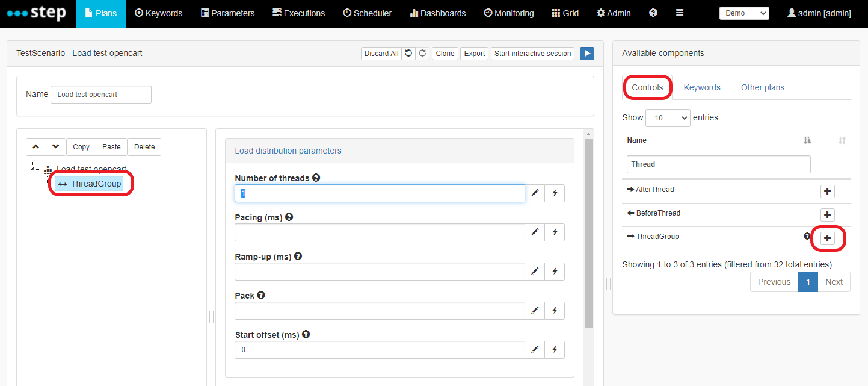This screenshot has height=386, width=868.
Task: Click the plus icon to add AfterThread
Action: pyautogui.click(x=827, y=191)
